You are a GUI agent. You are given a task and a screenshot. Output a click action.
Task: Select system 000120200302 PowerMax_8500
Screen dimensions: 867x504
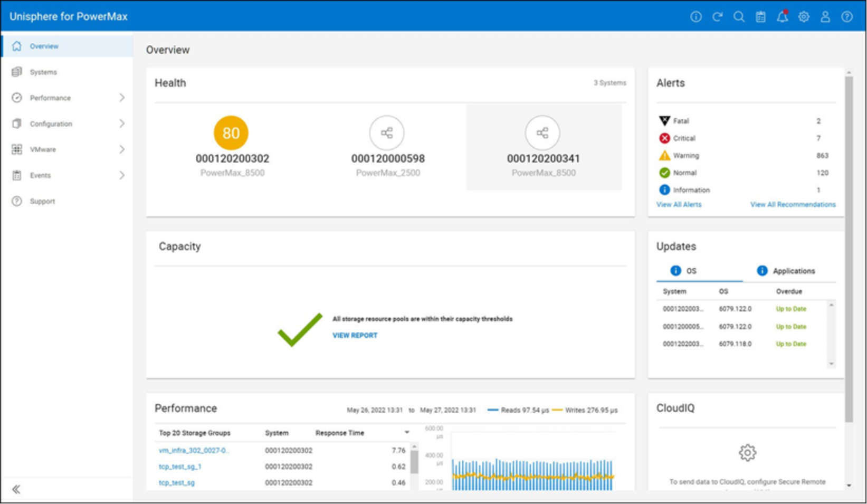click(232, 147)
